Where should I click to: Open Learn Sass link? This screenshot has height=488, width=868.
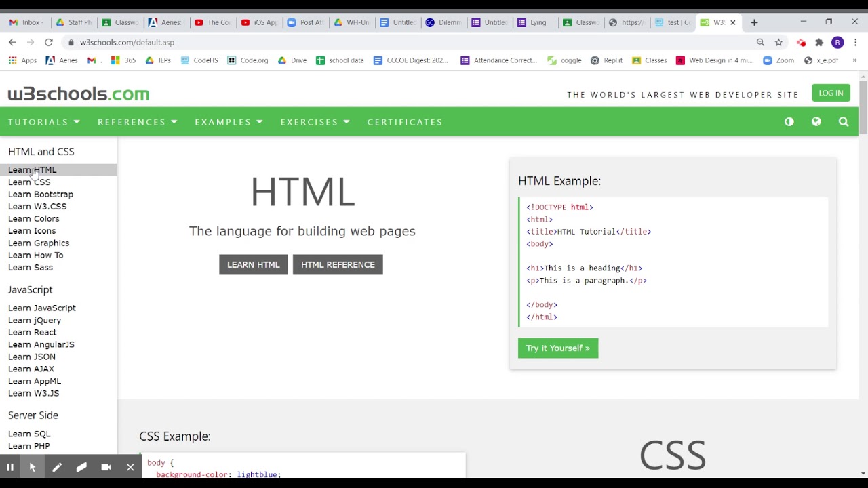(x=31, y=268)
